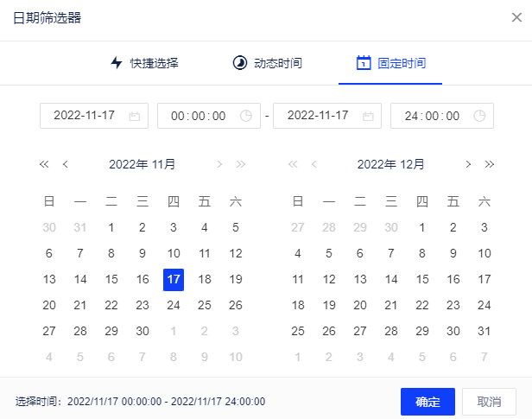Select the 固定时间 tab
The image size is (532, 419).
click(x=390, y=63)
